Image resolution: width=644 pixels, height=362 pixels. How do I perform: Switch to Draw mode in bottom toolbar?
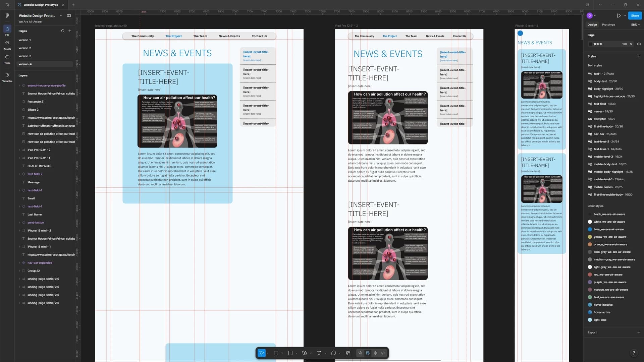click(360, 353)
